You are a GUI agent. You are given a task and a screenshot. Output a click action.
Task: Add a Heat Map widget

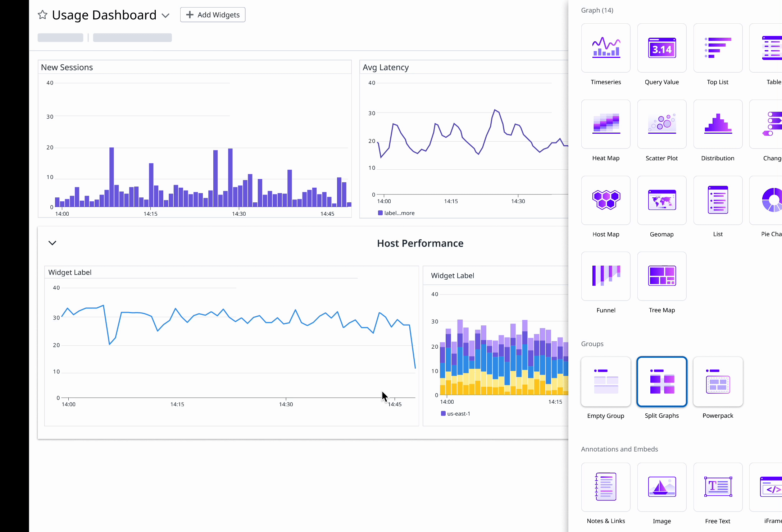pos(606,124)
